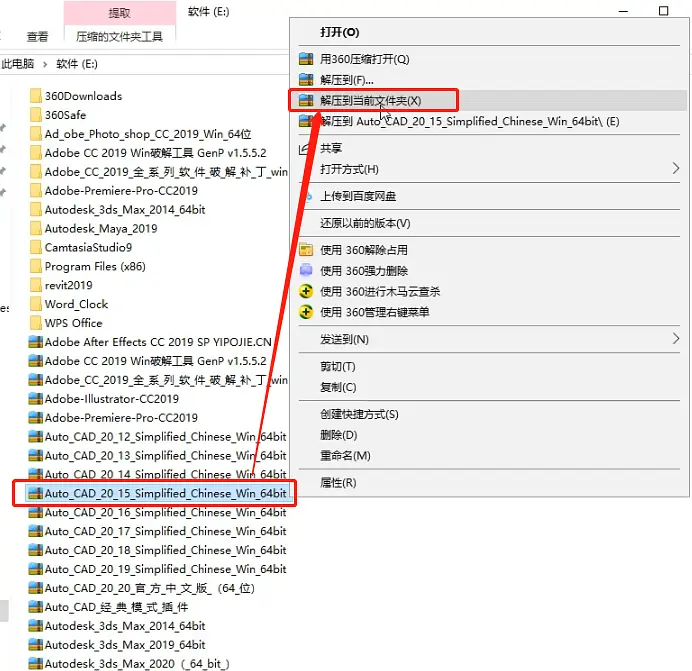
Task: Minimize the Explorer window
Action: [623, 11]
